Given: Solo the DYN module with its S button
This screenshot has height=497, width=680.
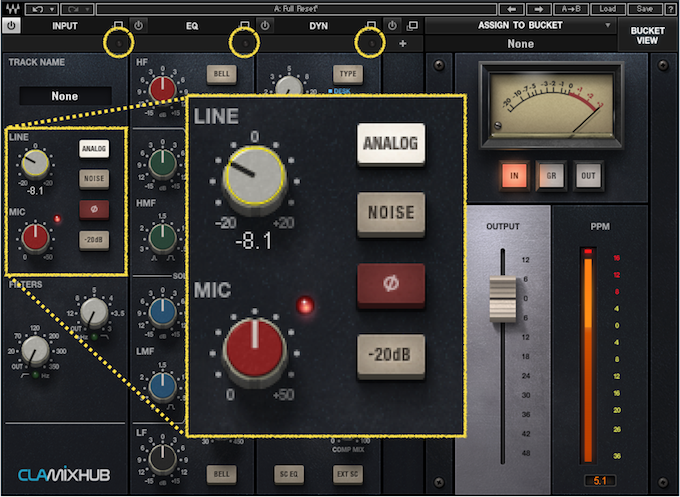Looking at the screenshot, I should [x=371, y=43].
